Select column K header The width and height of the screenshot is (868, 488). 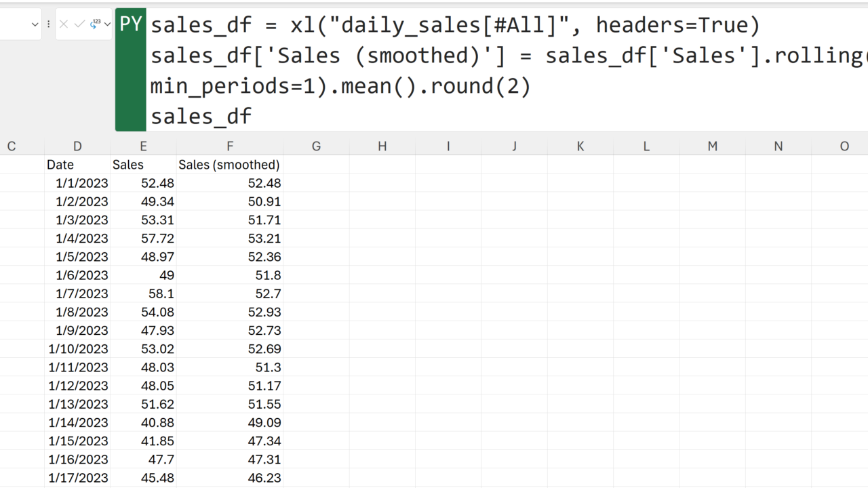coord(580,146)
